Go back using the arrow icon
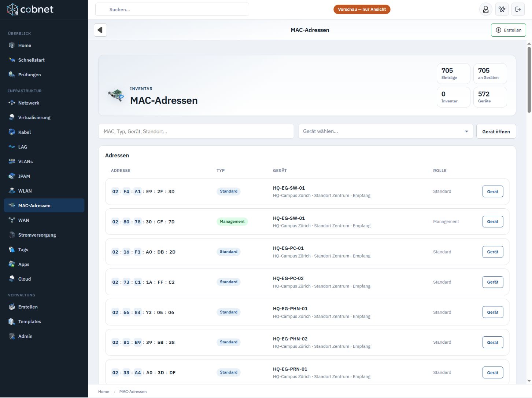 coord(100,30)
